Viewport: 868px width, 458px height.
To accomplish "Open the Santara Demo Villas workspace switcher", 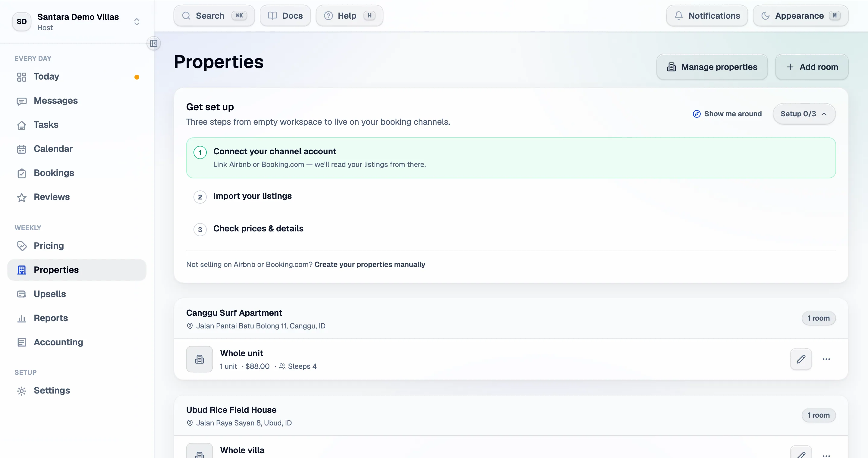I will [77, 22].
